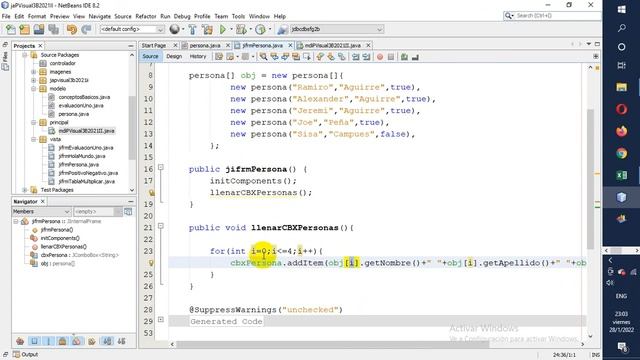
Task: Minimize the Projects panel
Action: [131, 46]
